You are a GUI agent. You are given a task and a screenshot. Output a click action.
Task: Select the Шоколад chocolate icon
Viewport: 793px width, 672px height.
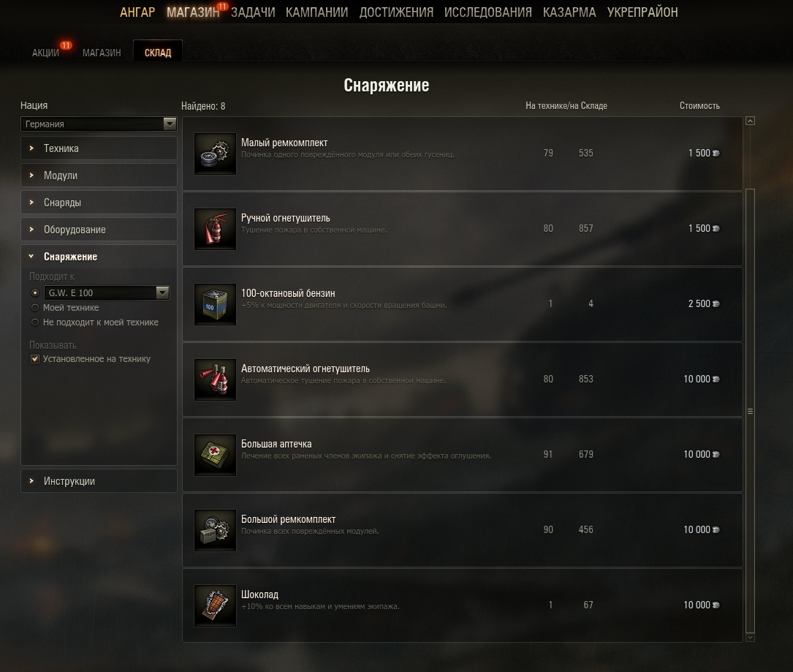tap(215, 605)
